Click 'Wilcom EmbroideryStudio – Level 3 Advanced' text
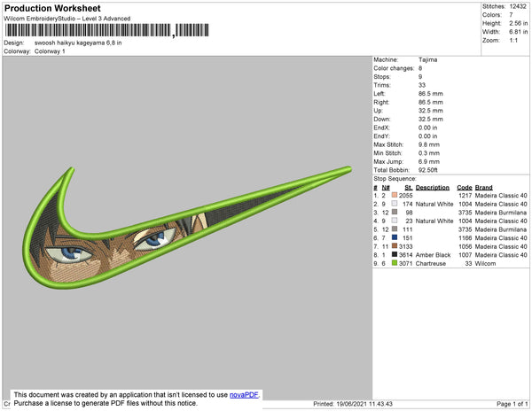Screen dimensions: 532x411 tap(67, 19)
